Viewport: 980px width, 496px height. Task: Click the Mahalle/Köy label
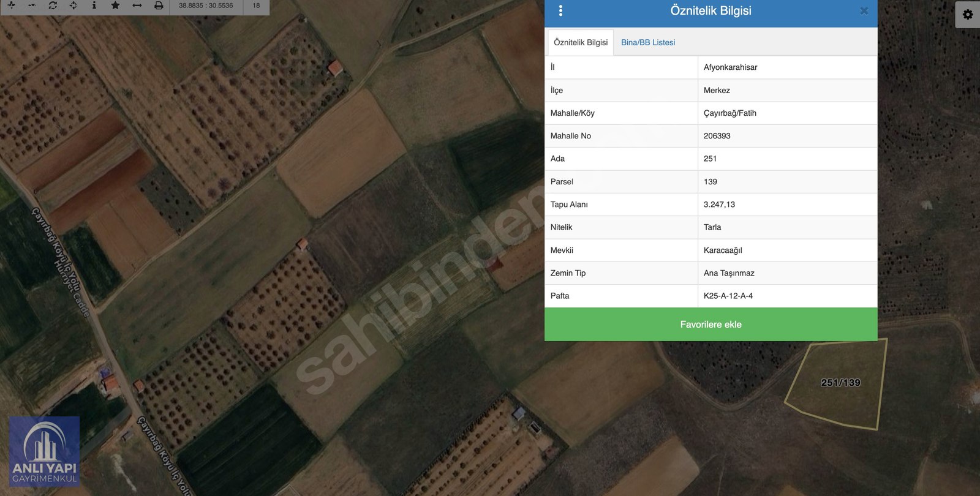coord(573,113)
